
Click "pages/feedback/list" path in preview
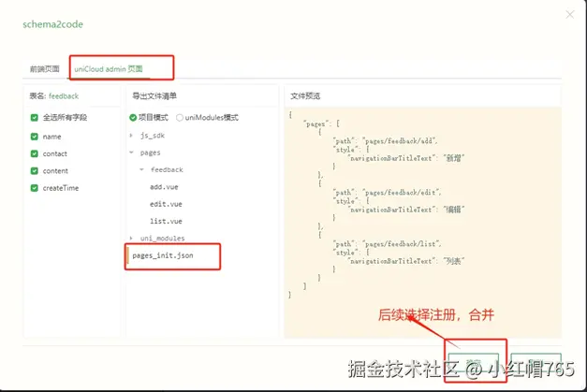pos(400,244)
